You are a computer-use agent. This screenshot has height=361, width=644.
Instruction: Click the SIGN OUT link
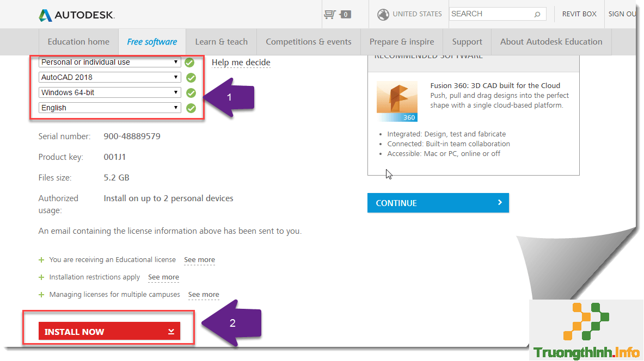[x=622, y=14]
